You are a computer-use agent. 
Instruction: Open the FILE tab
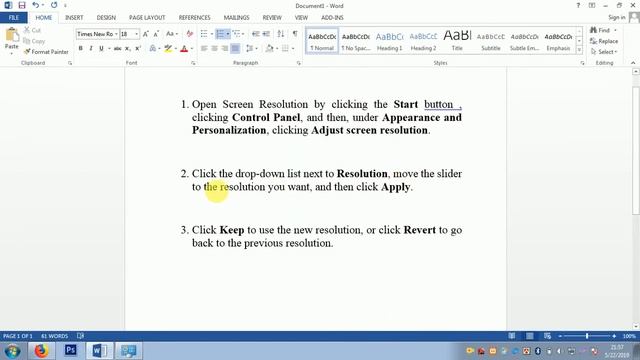pyautogui.click(x=13, y=18)
